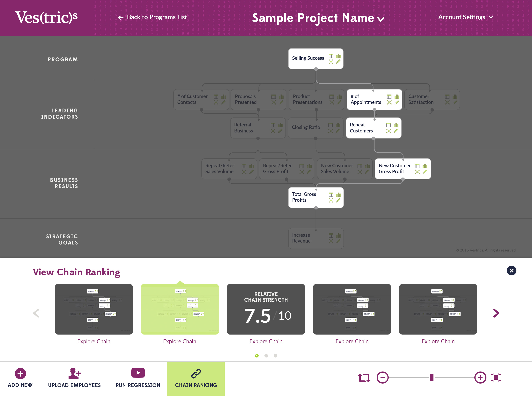
Task: Open the Account Settings dropdown
Action: click(466, 17)
